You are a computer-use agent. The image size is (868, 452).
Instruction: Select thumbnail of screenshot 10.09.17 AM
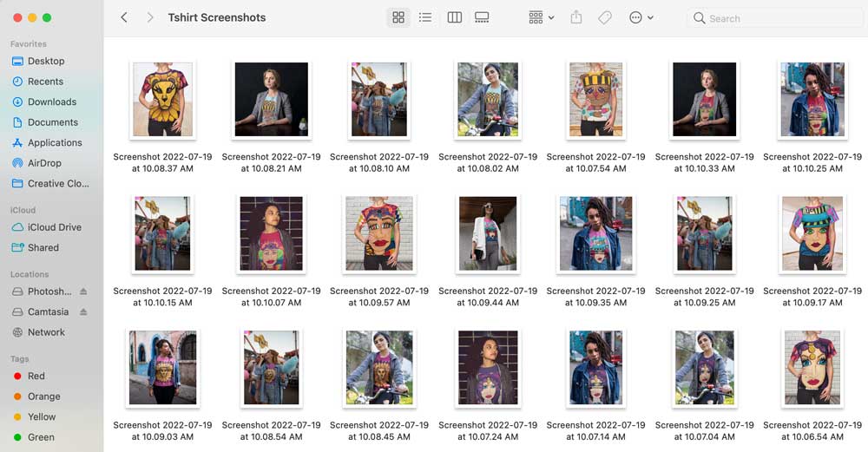pyautogui.click(x=812, y=233)
